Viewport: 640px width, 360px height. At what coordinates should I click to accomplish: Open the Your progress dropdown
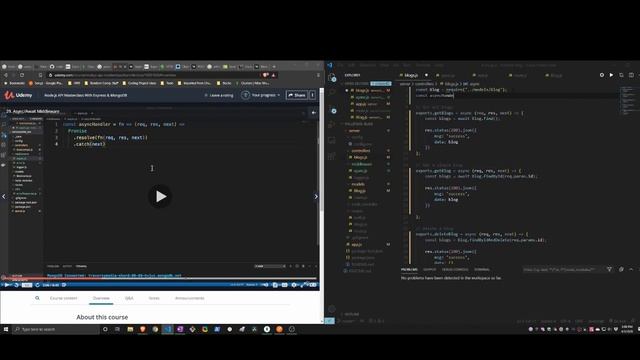pos(265,95)
